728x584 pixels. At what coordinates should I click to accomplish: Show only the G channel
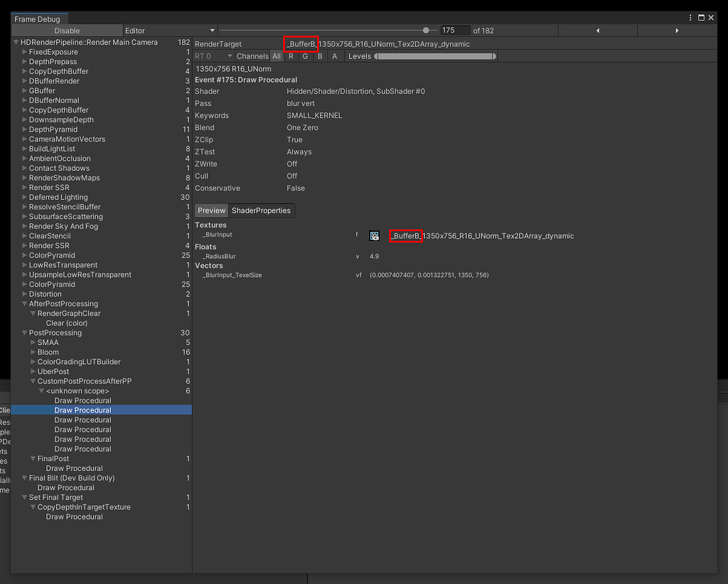[305, 55]
